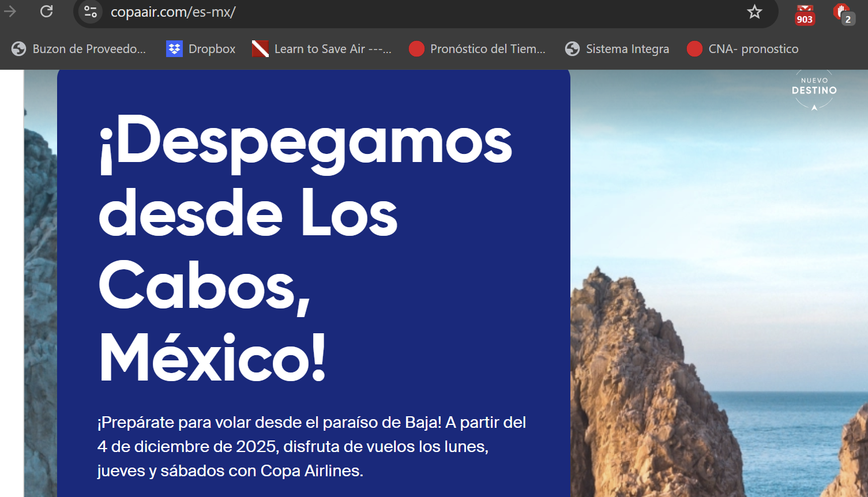Open the Dropbox bookmark
Image resolution: width=868 pixels, height=497 pixels.
click(x=201, y=49)
